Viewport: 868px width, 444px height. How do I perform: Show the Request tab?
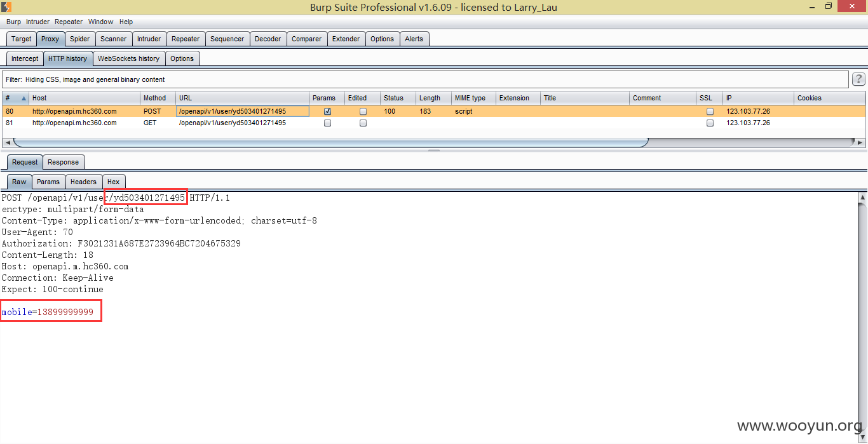click(25, 162)
